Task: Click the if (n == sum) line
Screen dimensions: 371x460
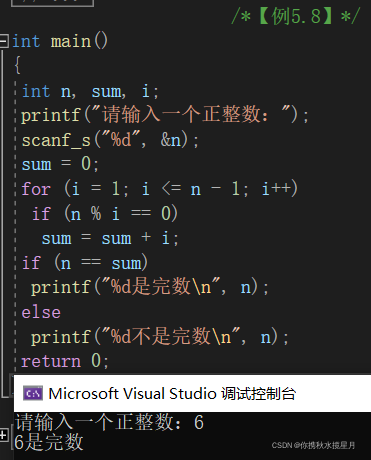Action: click(x=85, y=263)
